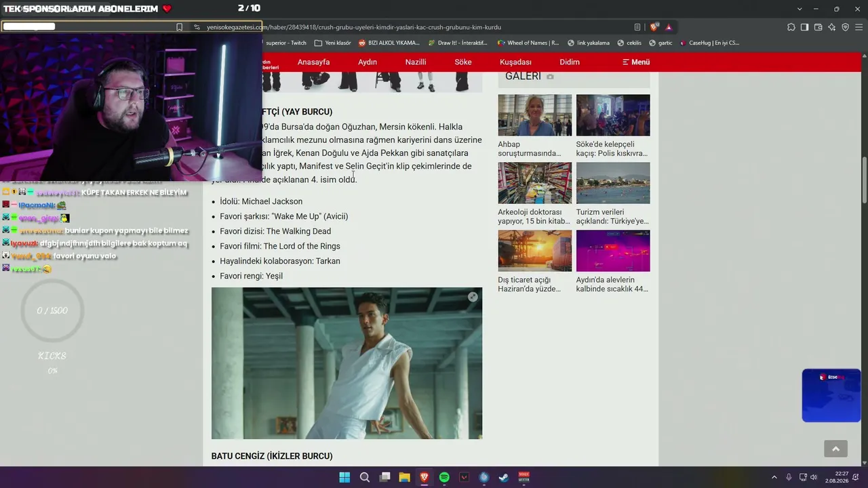Open the BIZI ALKOL YIKAMA bookmark

pyautogui.click(x=389, y=43)
